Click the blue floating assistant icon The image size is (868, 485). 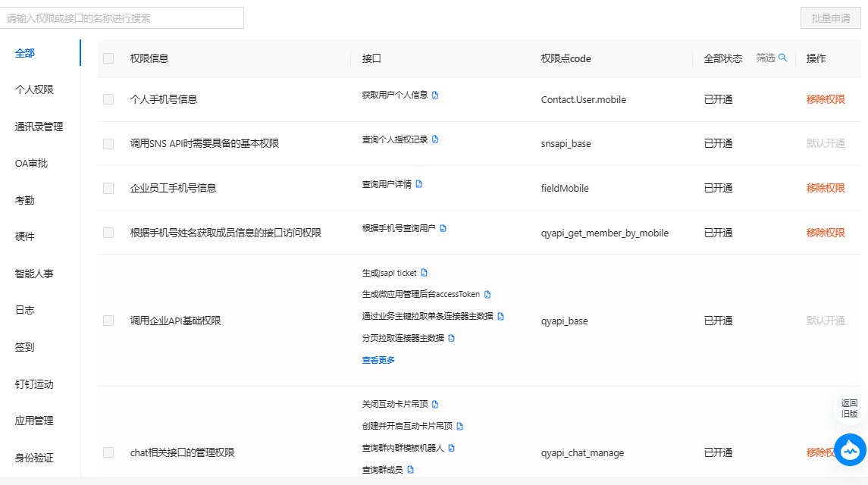850,450
